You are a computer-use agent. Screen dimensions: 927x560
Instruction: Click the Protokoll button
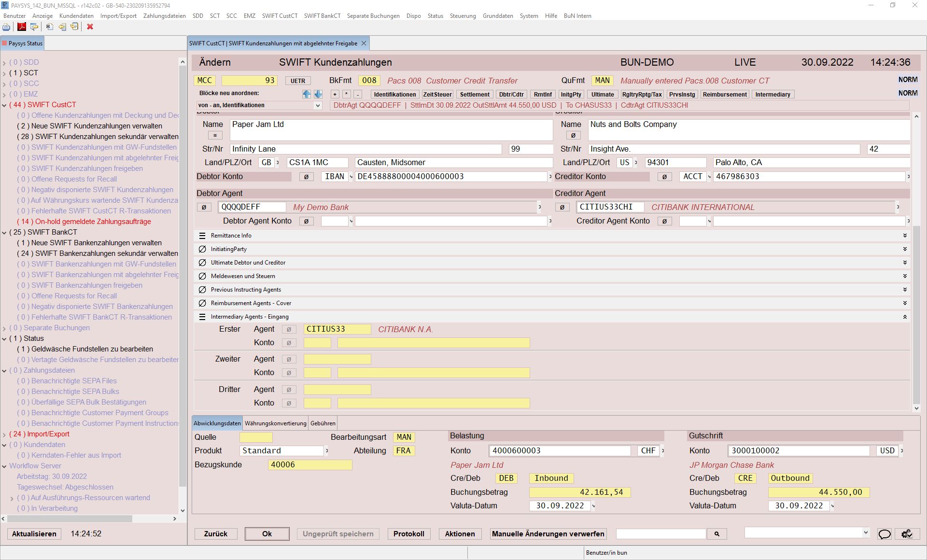[x=409, y=533]
